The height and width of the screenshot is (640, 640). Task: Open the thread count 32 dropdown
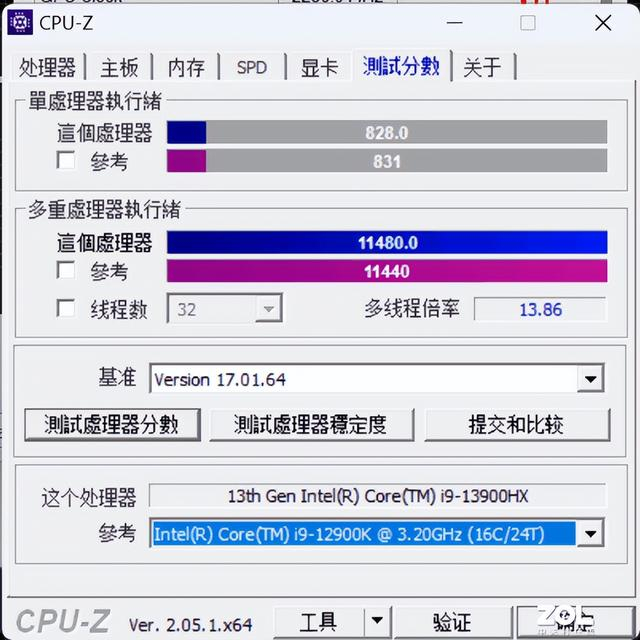coord(225,309)
